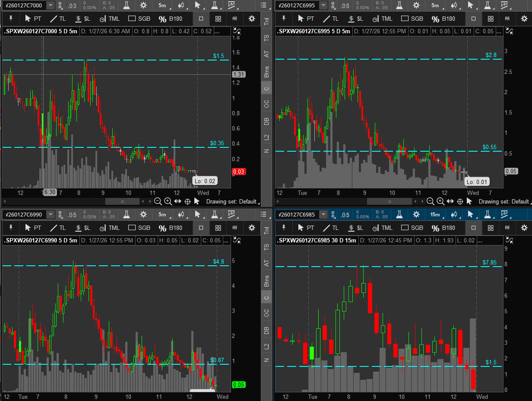This screenshot has height=401, width=532.
Task: Open the symbol dropdown beside 260127C7000
Action: tap(51, 6)
